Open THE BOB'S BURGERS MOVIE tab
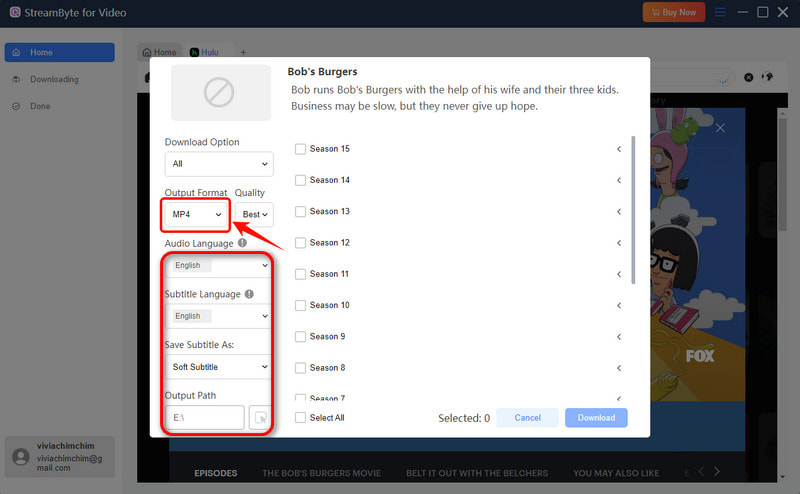This screenshot has width=800, height=494. [321, 473]
